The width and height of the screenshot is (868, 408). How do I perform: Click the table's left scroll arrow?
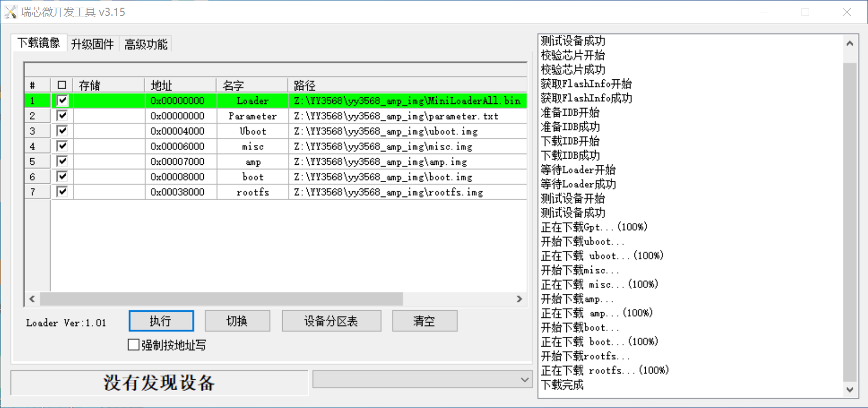32,299
